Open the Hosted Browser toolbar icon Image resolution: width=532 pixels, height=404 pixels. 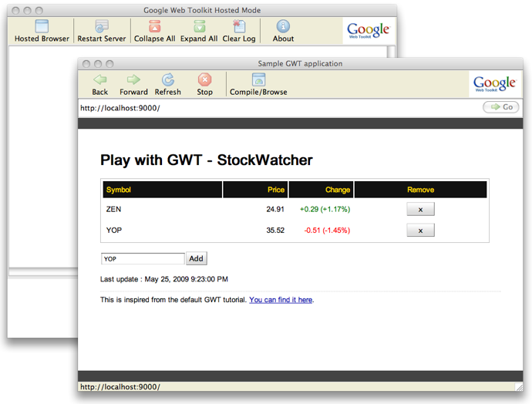(x=42, y=28)
